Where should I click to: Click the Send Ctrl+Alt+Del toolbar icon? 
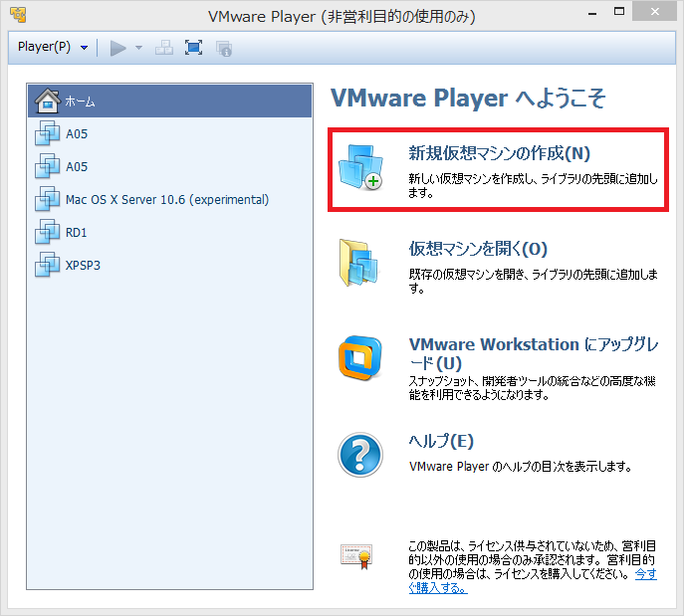tap(164, 48)
